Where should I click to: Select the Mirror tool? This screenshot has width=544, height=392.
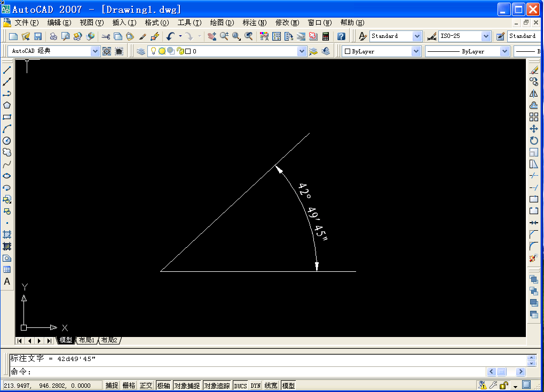[x=534, y=93]
